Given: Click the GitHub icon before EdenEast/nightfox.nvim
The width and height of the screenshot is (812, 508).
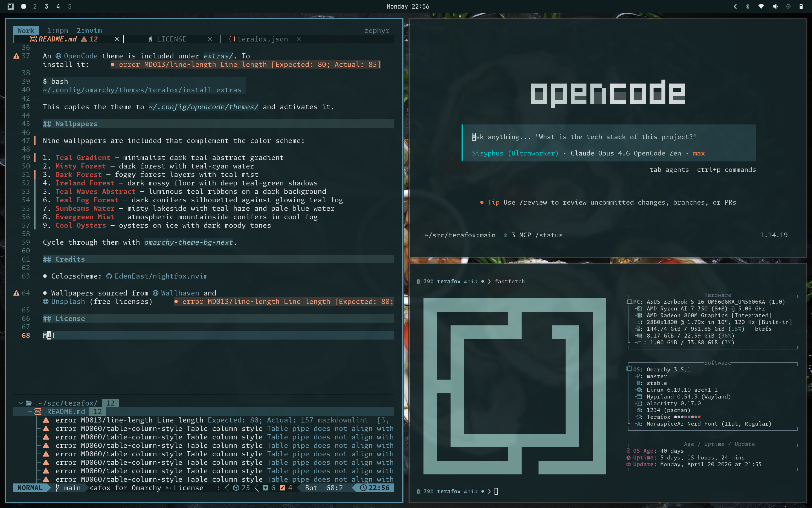Looking at the screenshot, I should click(109, 276).
